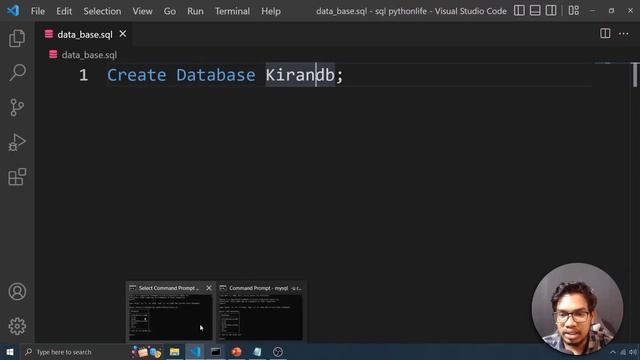The image size is (640, 360).
Task: Open the Search view in activity bar
Action: point(17,73)
